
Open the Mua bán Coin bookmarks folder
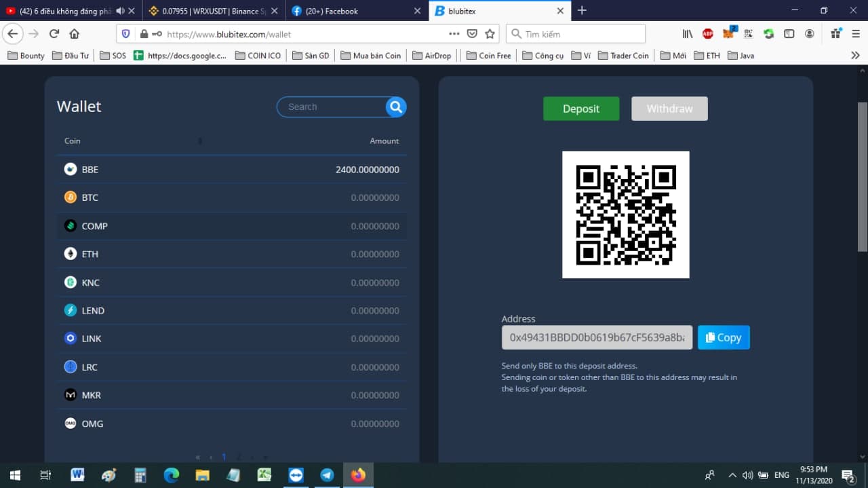coord(371,56)
